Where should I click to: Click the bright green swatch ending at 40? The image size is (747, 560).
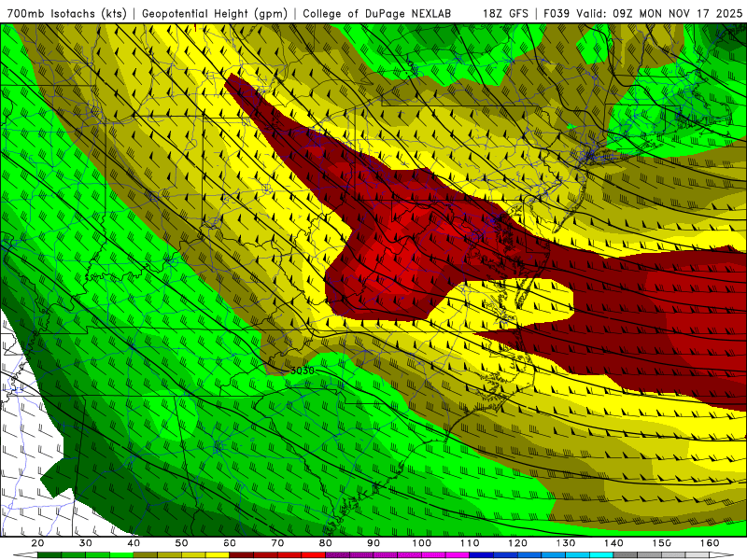click(x=121, y=554)
